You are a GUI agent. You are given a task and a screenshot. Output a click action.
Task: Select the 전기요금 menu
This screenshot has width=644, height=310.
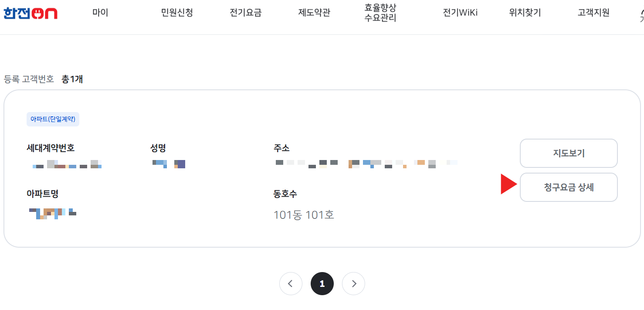pyautogui.click(x=245, y=13)
